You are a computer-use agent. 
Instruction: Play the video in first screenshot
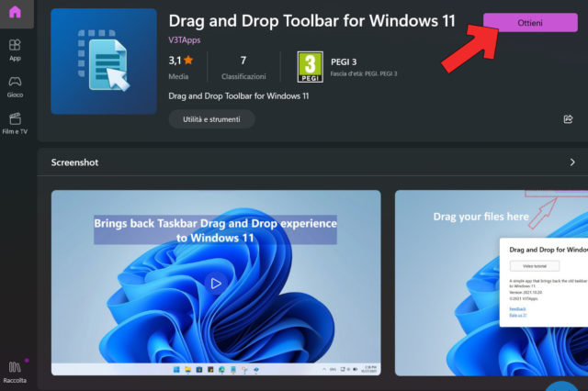tap(216, 284)
